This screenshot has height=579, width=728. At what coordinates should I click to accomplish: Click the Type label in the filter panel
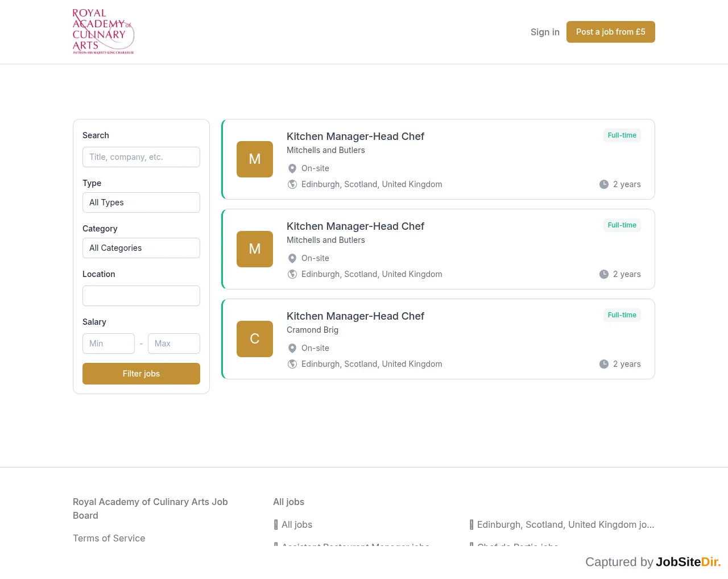92,183
